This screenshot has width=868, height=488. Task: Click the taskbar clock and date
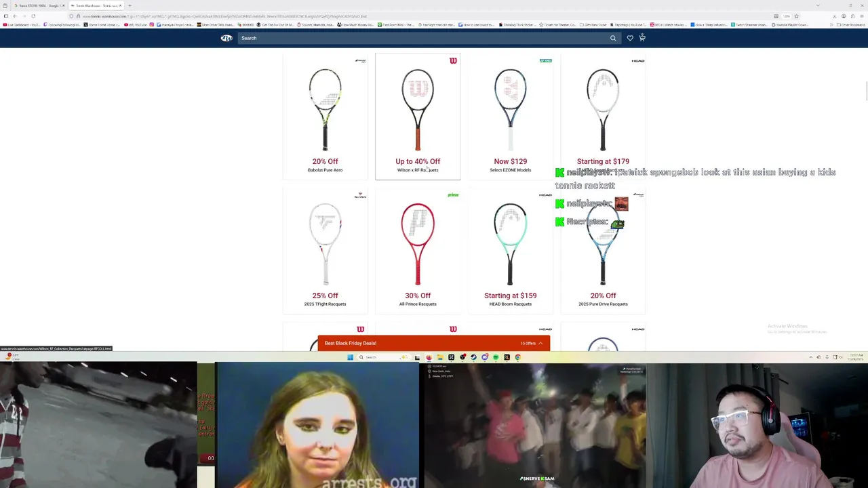coord(856,357)
